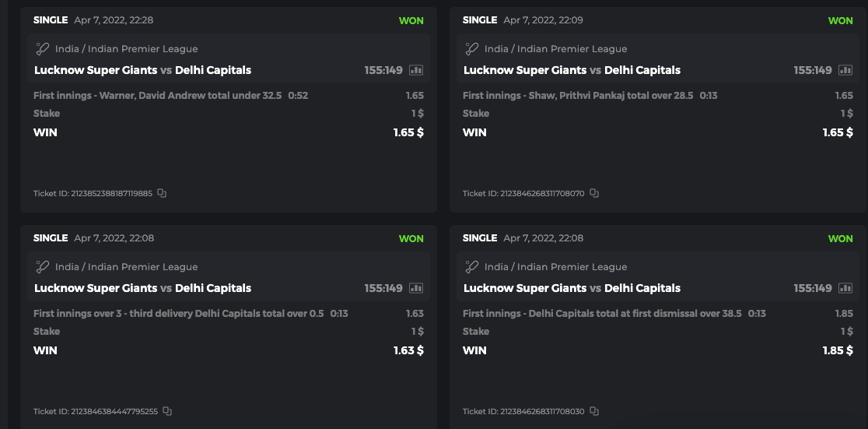Copy ticket ID ending in 795255
Screen dimensions: 868x429
[167, 411]
